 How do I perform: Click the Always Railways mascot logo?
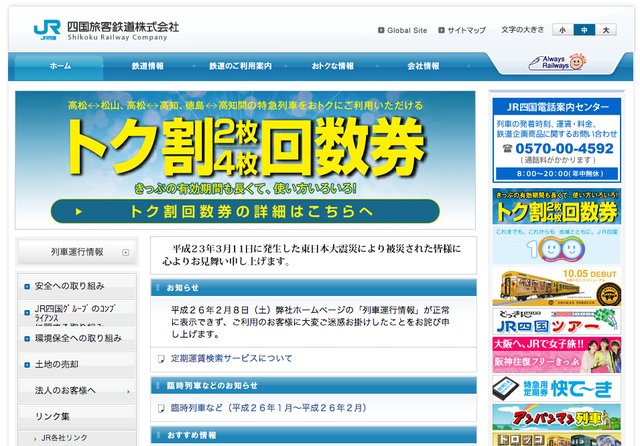click(x=557, y=63)
